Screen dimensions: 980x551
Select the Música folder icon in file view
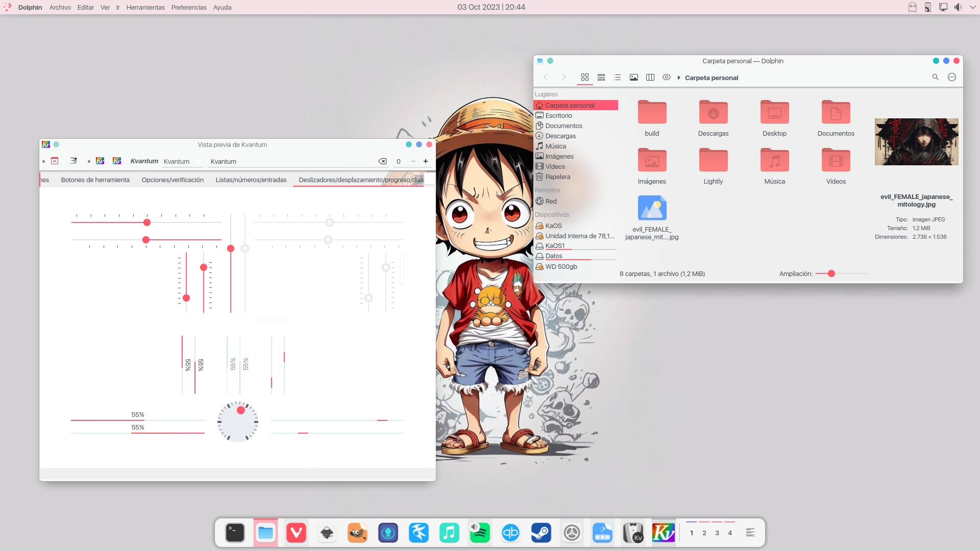pos(774,160)
